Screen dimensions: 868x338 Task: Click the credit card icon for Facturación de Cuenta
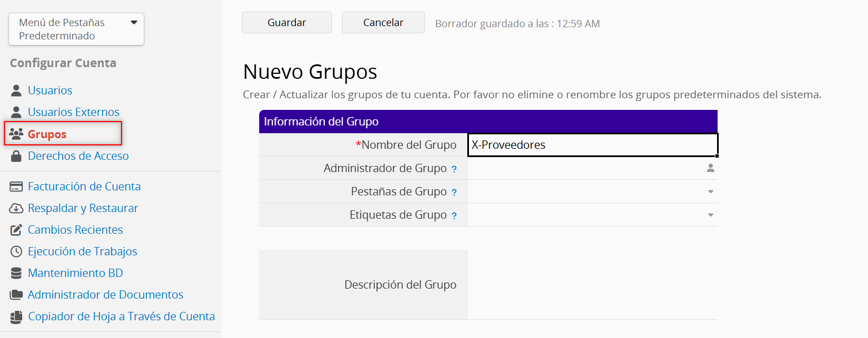pyautogui.click(x=17, y=186)
